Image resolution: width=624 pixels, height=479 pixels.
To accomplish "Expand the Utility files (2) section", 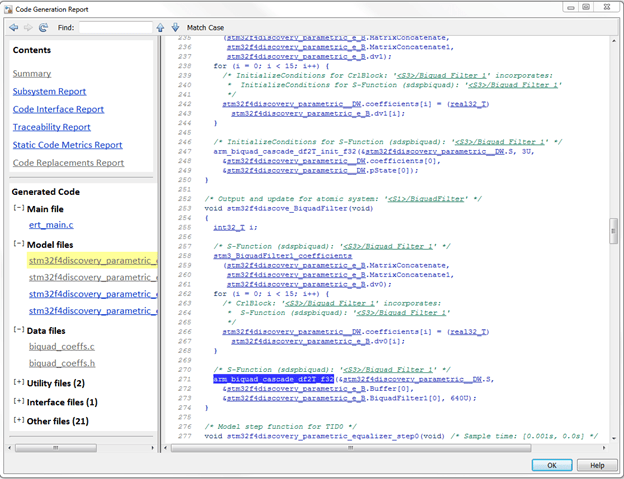I will coord(19,382).
